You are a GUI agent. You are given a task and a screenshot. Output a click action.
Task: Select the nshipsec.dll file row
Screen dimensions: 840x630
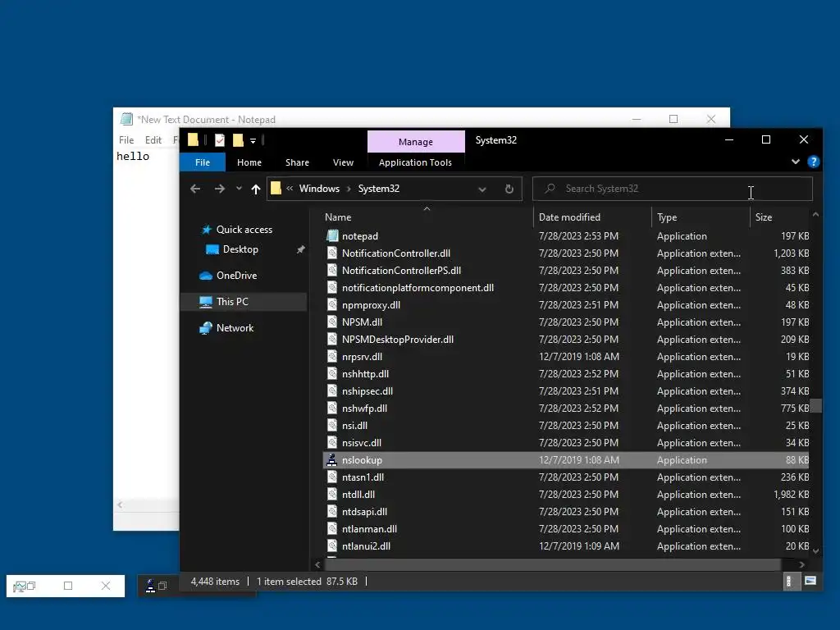coord(566,391)
